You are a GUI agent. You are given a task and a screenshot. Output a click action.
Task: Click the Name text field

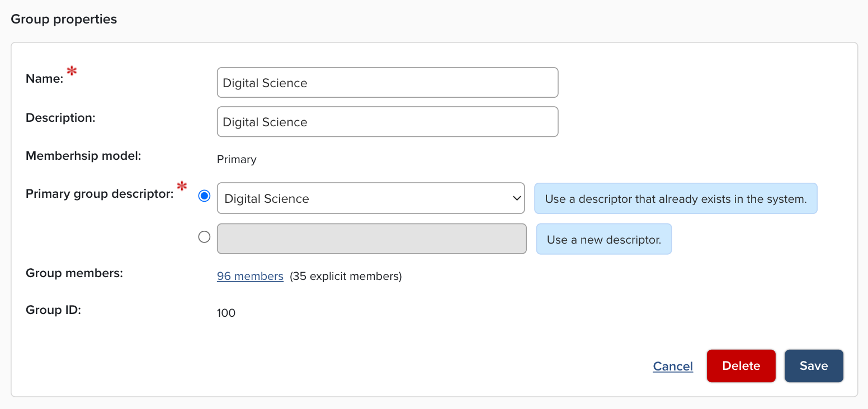click(x=387, y=83)
